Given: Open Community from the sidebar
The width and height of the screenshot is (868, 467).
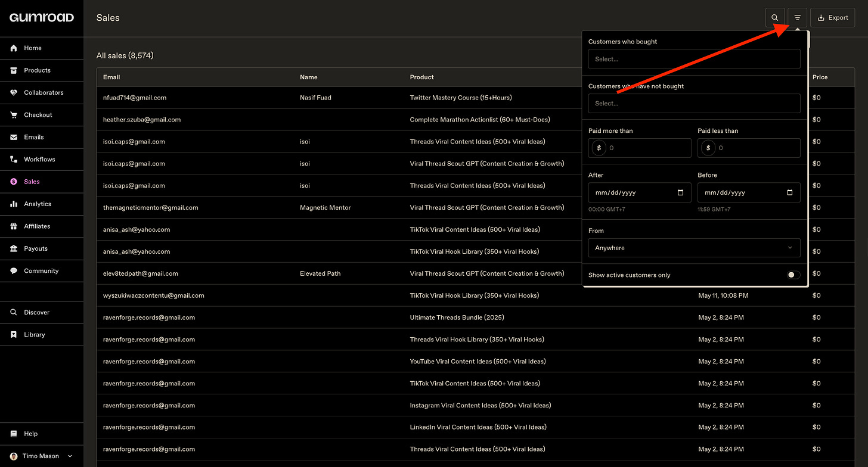Looking at the screenshot, I should click(42, 270).
